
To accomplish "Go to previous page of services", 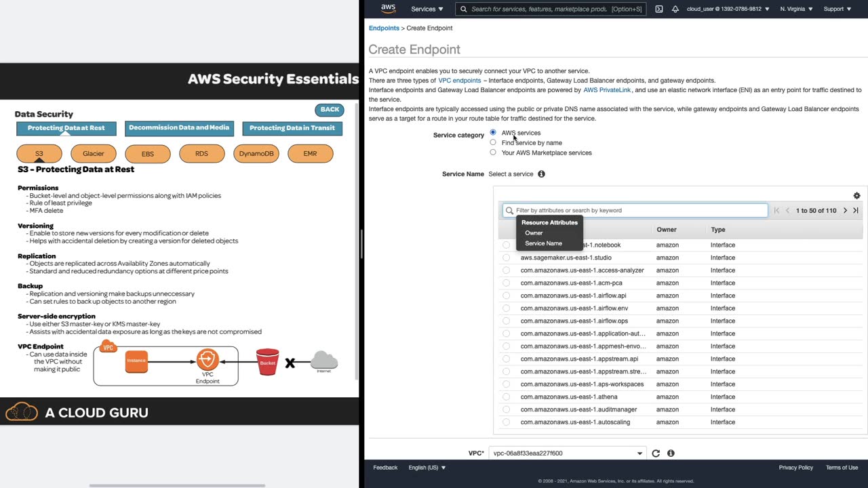I will point(787,211).
